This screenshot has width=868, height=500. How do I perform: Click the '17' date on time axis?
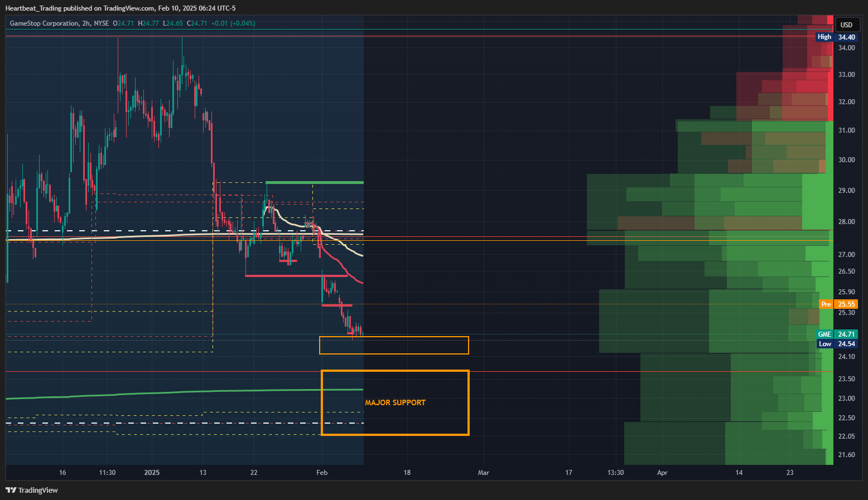[x=568, y=473]
